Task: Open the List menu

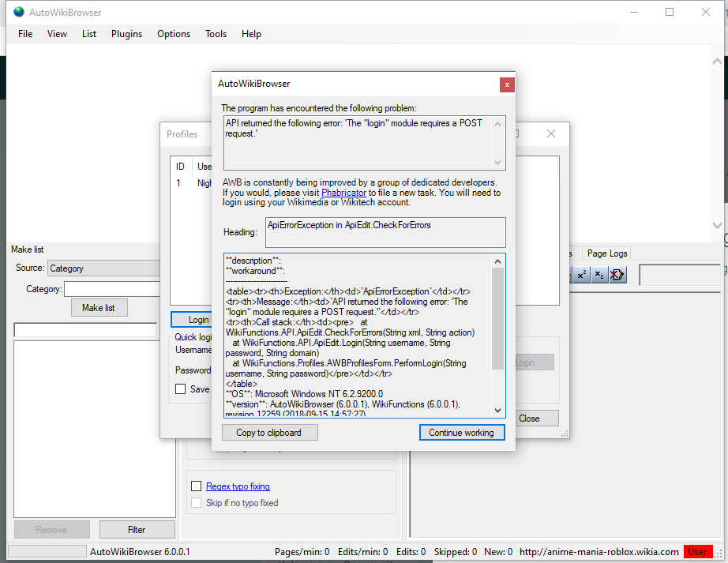Action: (89, 34)
